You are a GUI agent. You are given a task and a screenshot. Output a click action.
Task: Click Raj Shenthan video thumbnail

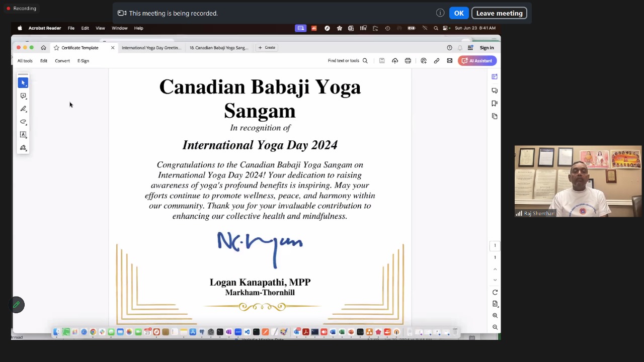(x=578, y=181)
